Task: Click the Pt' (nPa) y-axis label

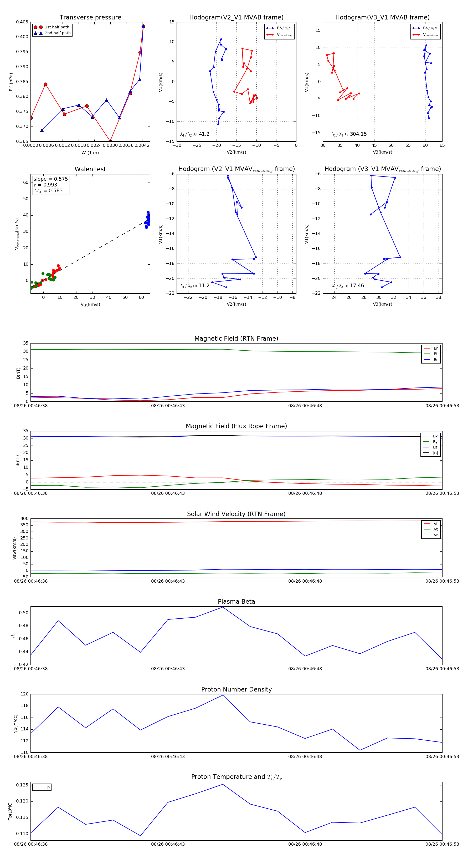Action: pos(11,82)
